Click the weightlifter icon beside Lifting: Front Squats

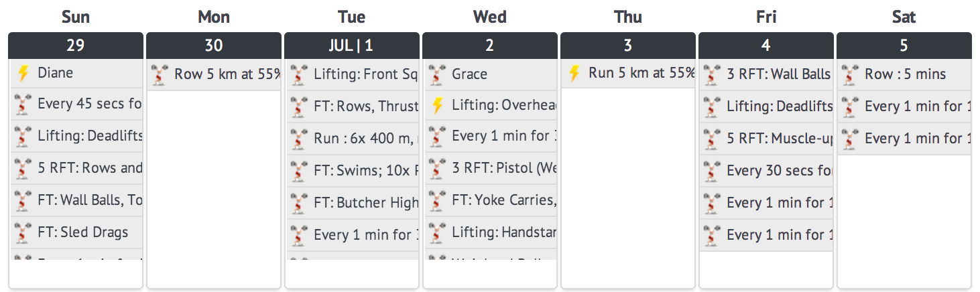[299, 74]
